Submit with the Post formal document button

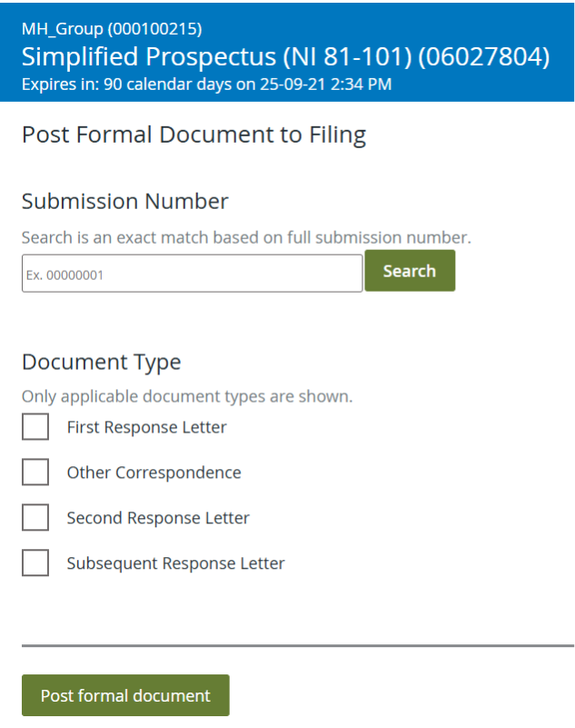pos(125,695)
